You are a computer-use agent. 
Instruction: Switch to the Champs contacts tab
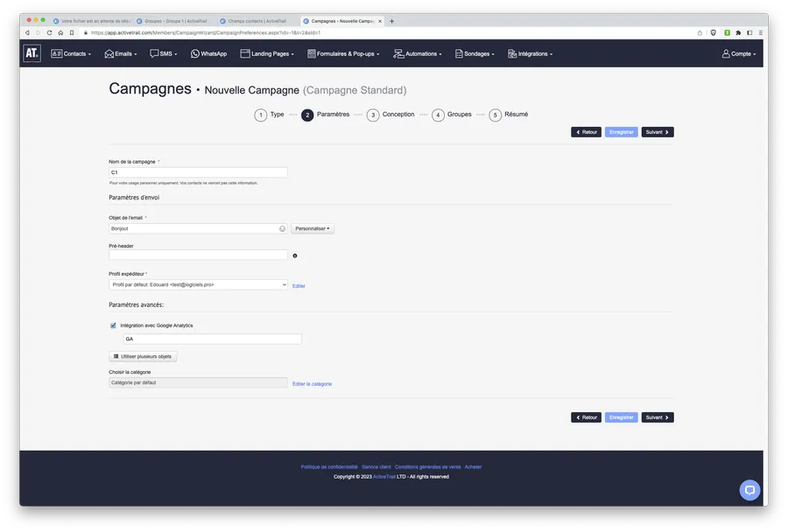point(257,21)
